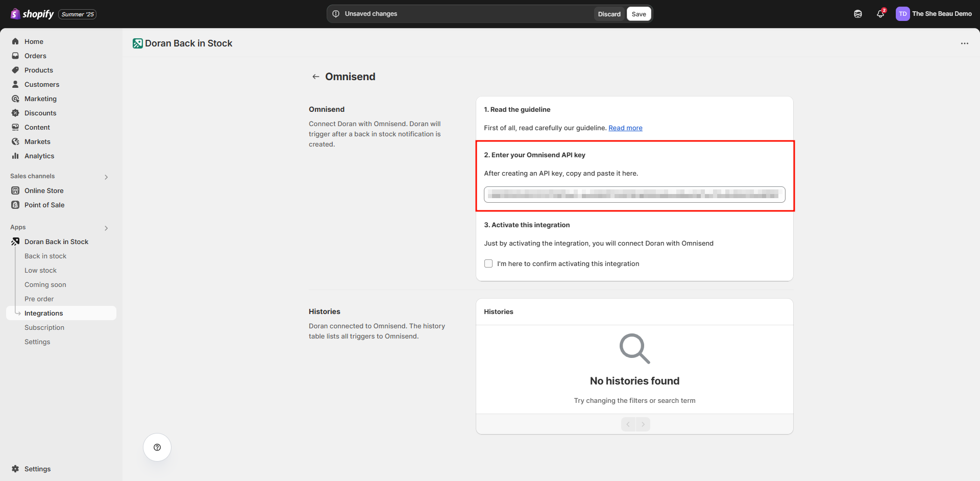Open the Coming soon submenu item
Screen dimensions: 980x481
coord(45,284)
